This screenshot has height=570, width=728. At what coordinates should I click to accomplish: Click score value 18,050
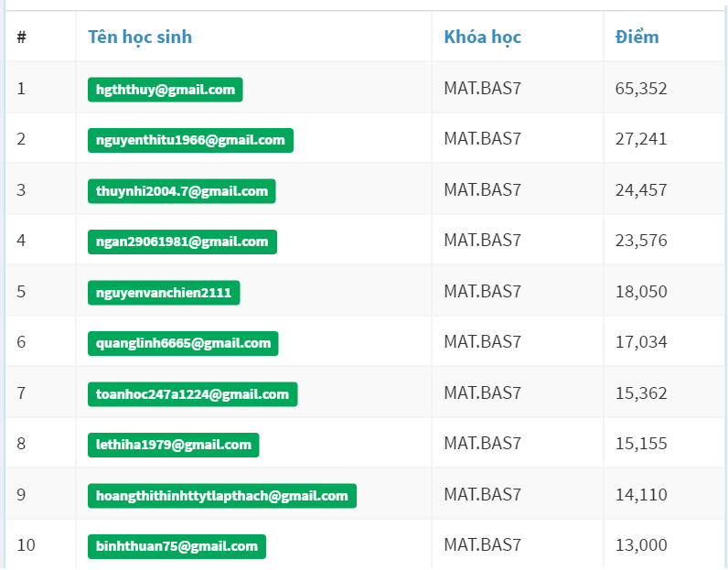tap(641, 291)
